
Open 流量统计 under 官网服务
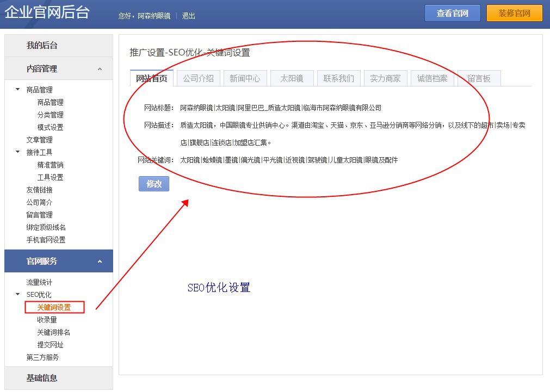pyautogui.click(x=40, y=282)
